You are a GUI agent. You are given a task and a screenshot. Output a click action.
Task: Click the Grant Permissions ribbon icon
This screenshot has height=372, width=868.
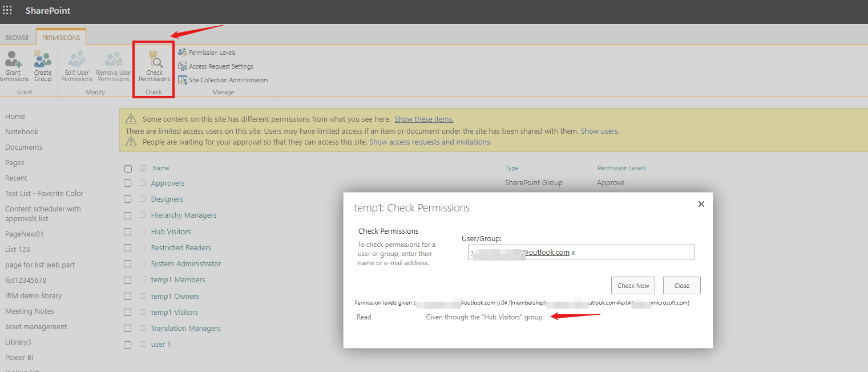(13, 59)
